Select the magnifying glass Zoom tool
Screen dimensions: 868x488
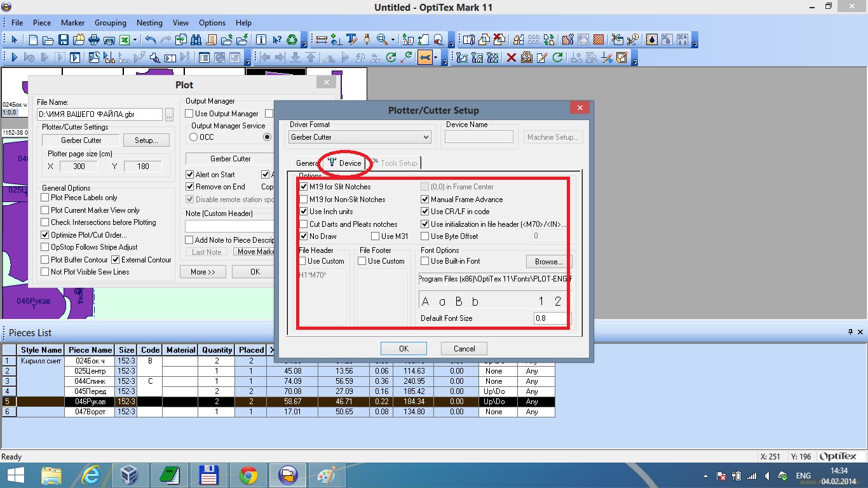click(382, 40)
